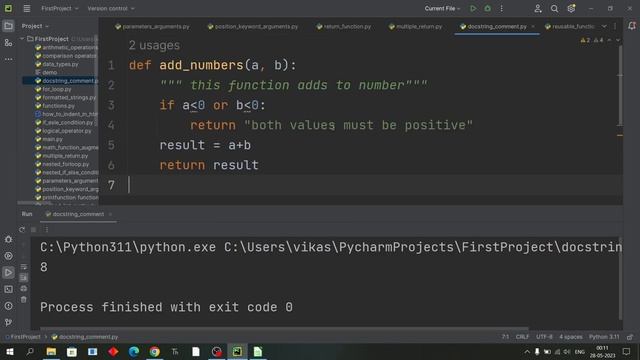
Task: Open IDE Settings gear icon
Action: [x=571, y=8]
